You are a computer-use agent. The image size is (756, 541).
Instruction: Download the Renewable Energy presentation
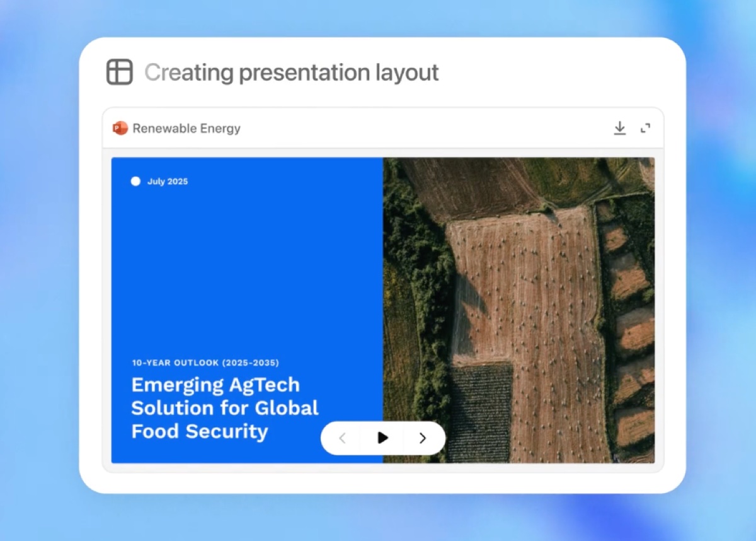click(620, 129)
